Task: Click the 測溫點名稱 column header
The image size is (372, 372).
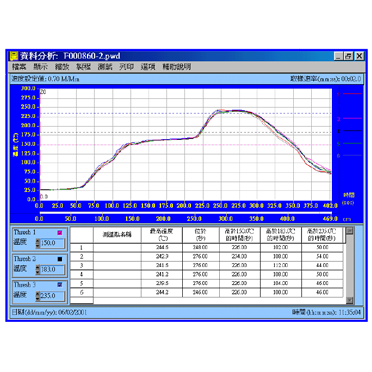Action: click(x=117, y=235)
